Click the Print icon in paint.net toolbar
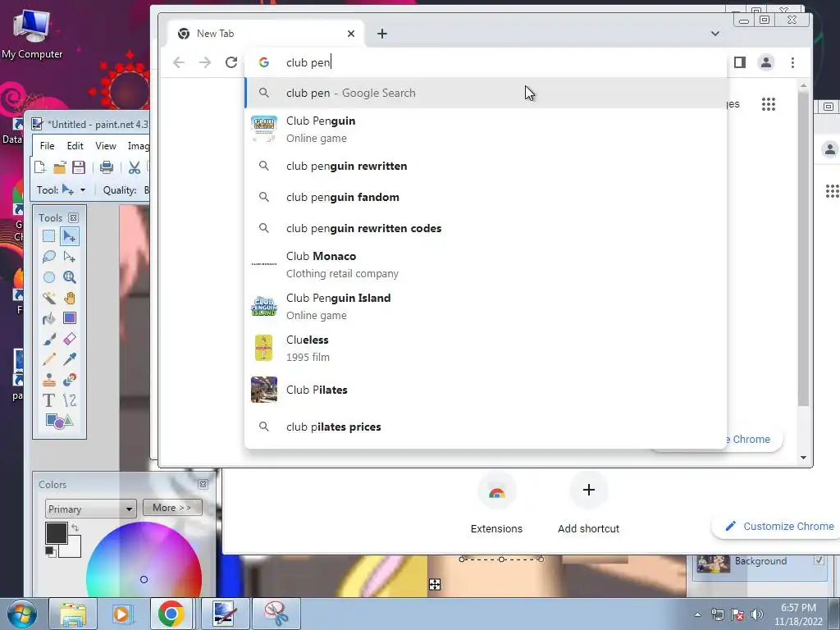This screenshot has width=840, height=630. [107, 167]
